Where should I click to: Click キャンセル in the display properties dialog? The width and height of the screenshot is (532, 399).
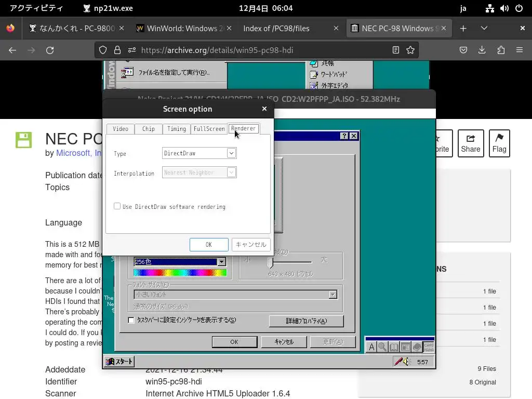[x=284, y=342]
